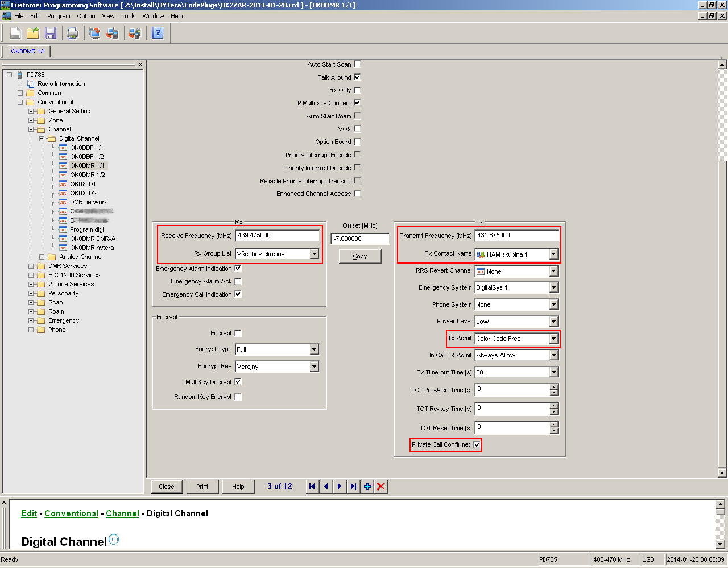The width and height of the screenshot is (728, 568).
Task: Go to next channel record
Action: tap(340, 487)
